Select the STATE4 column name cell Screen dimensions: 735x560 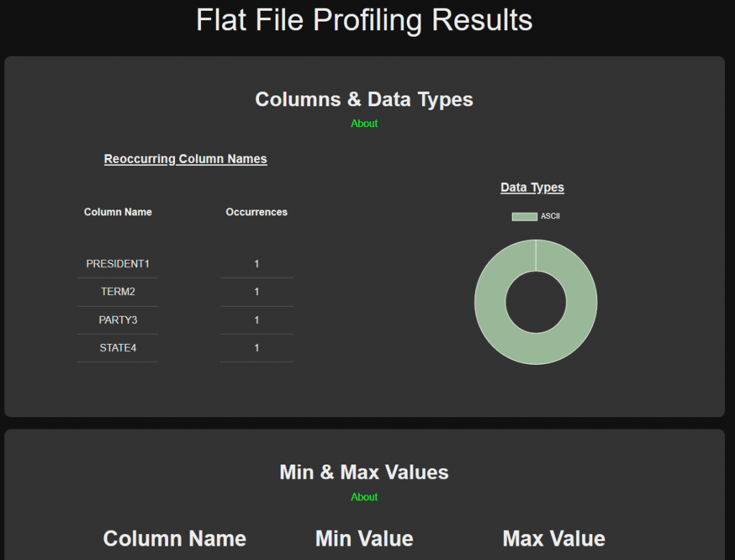click(x=118, y=347)
